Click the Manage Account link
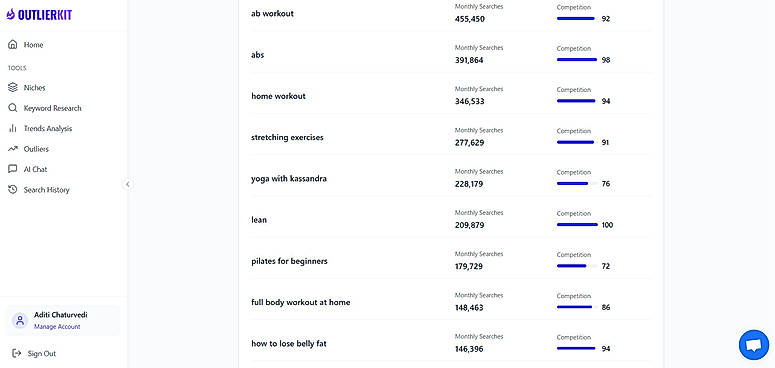 coord(57,327)
